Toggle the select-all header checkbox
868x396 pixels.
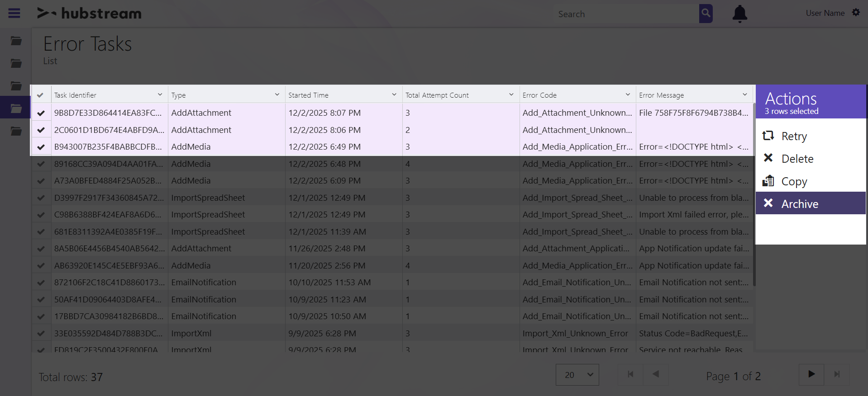tap(41, 95)
